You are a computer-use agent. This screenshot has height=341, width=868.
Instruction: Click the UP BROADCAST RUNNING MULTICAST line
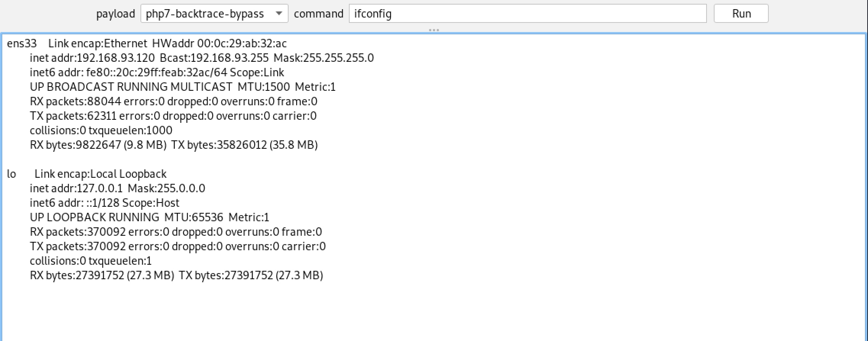click(x=131, y=87)
